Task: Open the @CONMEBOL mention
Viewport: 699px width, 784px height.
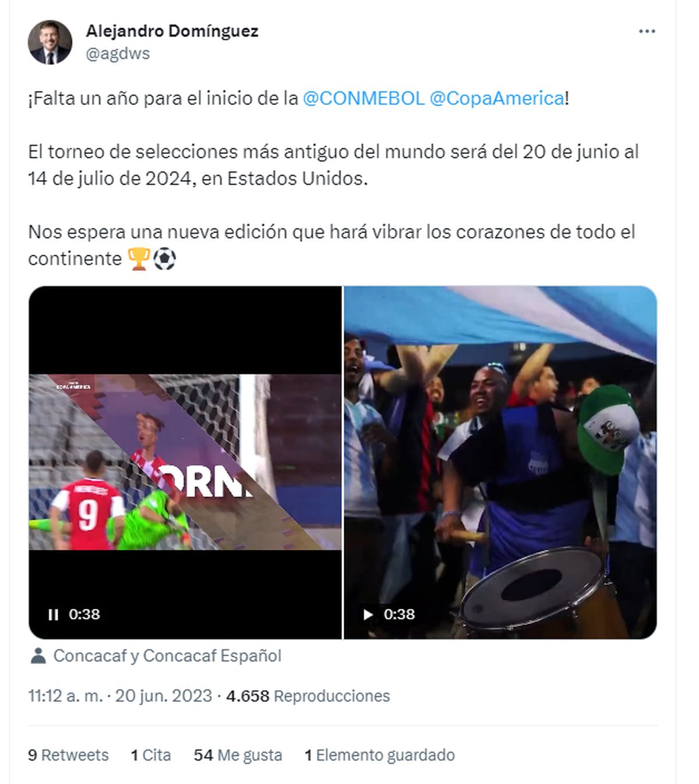Action: tap(363, 98)
